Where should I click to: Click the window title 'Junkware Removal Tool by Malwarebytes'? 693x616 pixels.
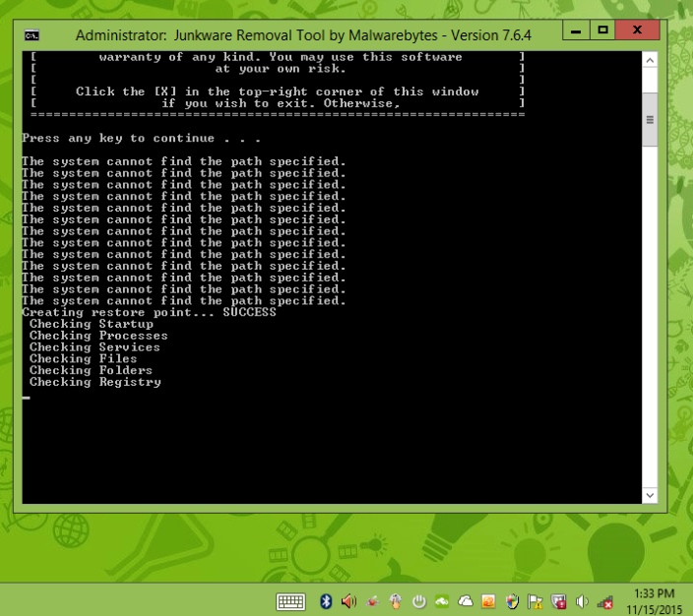(305, 35)
